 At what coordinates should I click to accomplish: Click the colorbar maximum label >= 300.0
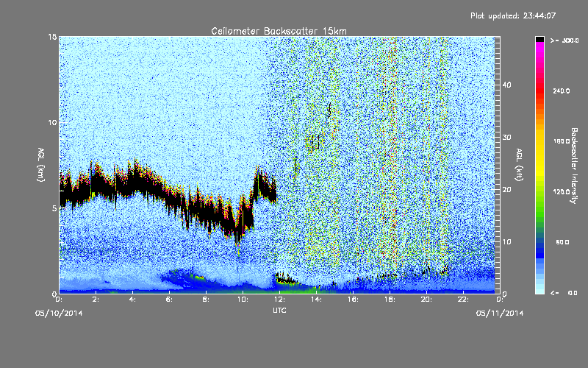pos(564,40)
